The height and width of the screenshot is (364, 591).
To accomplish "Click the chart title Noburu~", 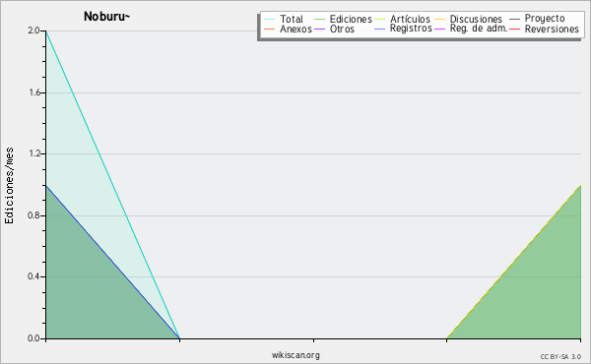I will (106, 16).
